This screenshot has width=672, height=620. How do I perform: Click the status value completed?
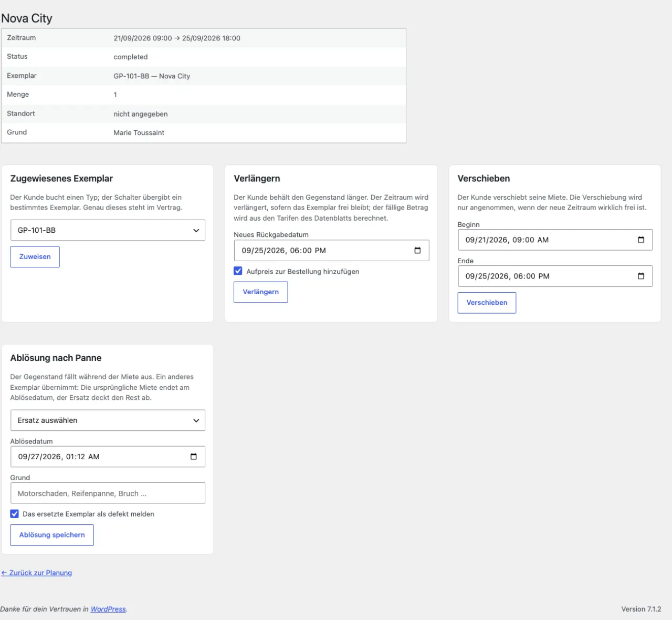pos(131,57)
